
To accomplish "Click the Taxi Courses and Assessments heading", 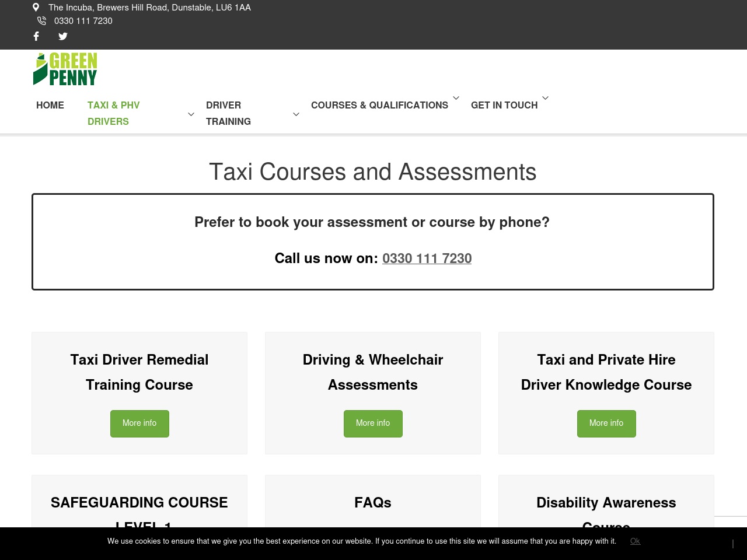I will [373, 171].
